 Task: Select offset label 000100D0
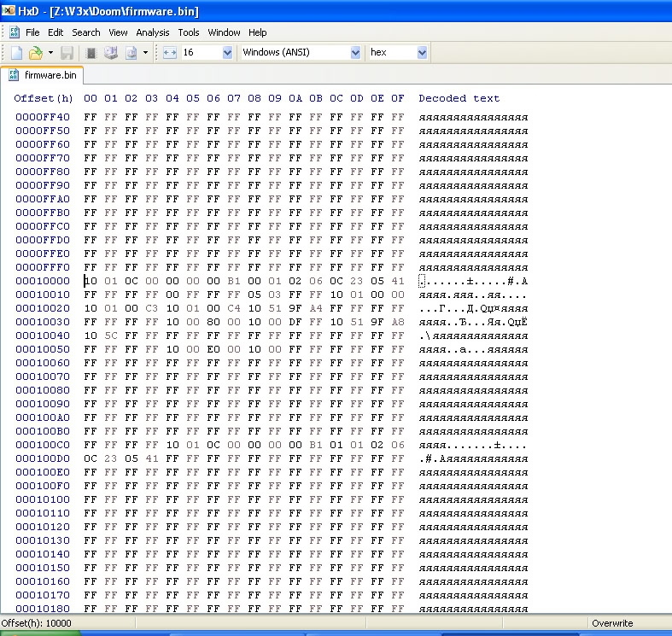(43, 458)
